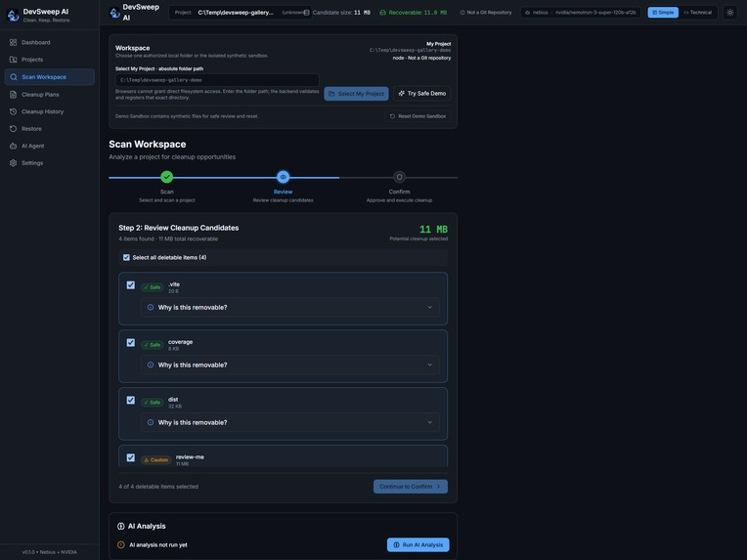Viewport: 747px width, 560px height.
Task: Click the Not a Git Repository info icon
Action: [462, 13]
